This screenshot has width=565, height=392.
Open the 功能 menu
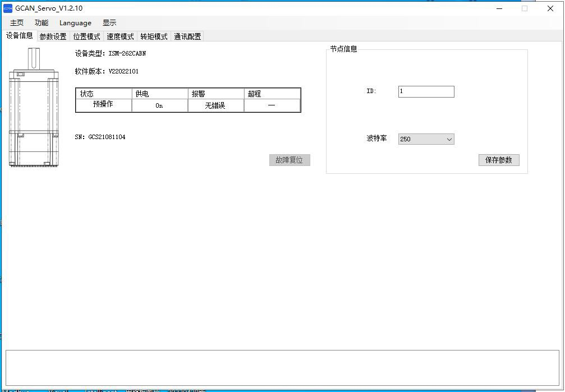(x=42, y=23)
